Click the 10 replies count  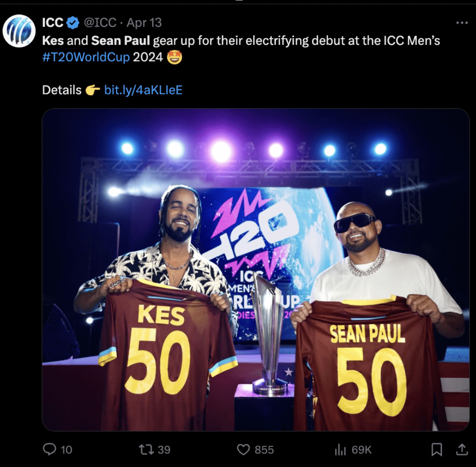(66, 450)
